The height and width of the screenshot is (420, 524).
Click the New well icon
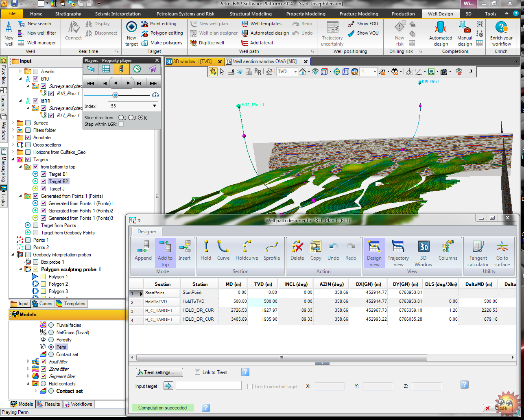click(x=9, y=33)
